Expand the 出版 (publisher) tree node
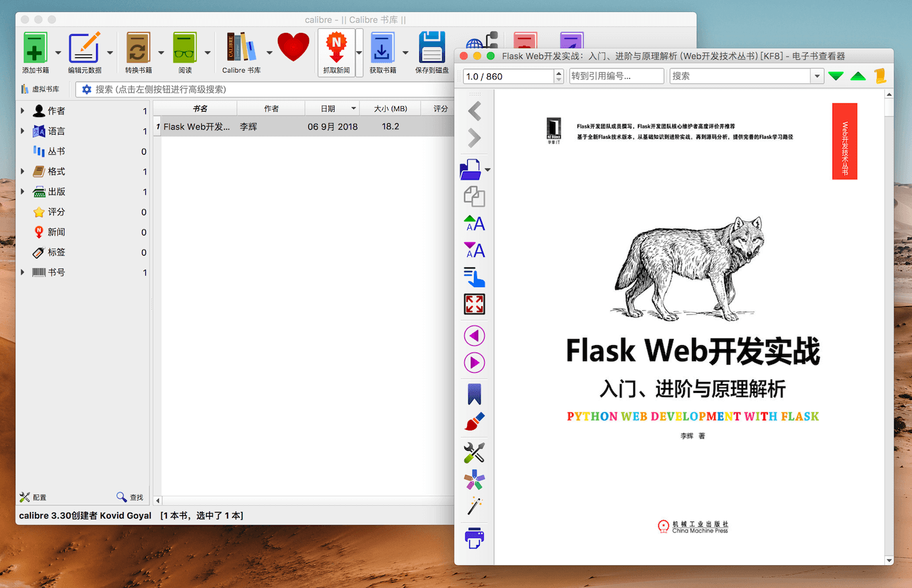 coord(22,192)
